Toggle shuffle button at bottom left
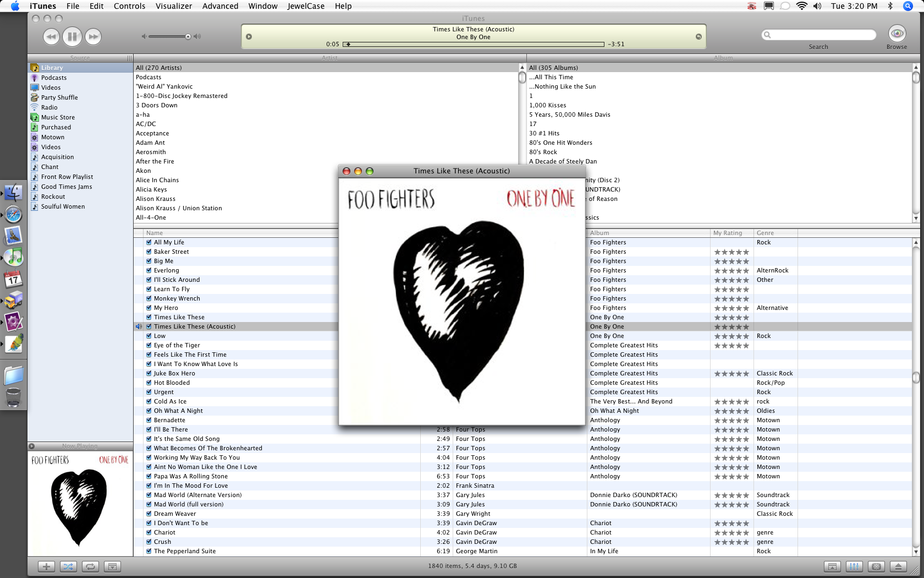924x578 pixels. (68, 566)
